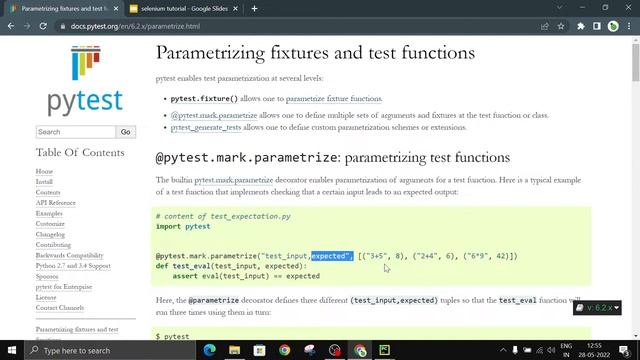Close the Parametrizing fixtures tab
The image size is (640, 360).
[x=116, y=9]
